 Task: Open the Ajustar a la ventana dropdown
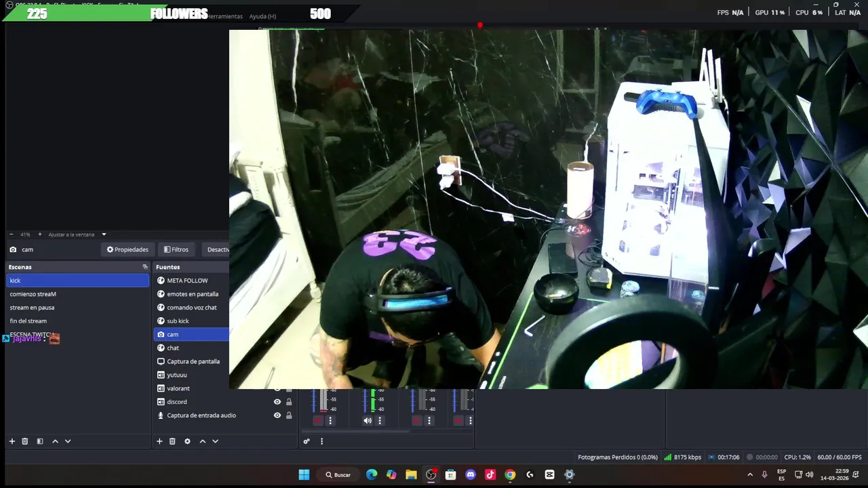(77, 235)
